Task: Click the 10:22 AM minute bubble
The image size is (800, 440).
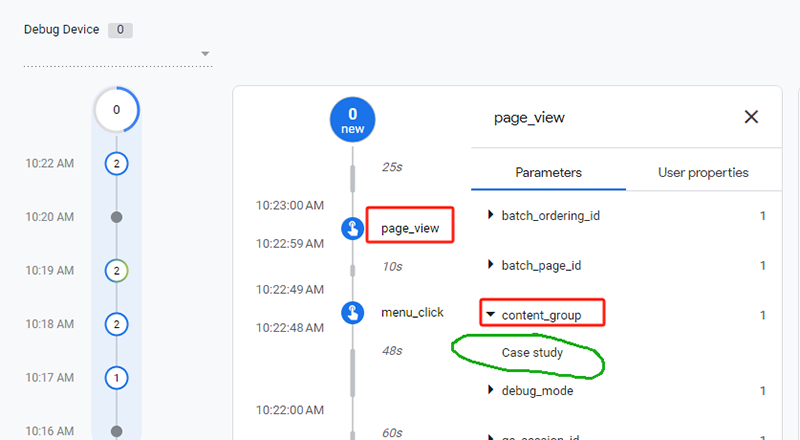Action: click(x=117, y=163)
